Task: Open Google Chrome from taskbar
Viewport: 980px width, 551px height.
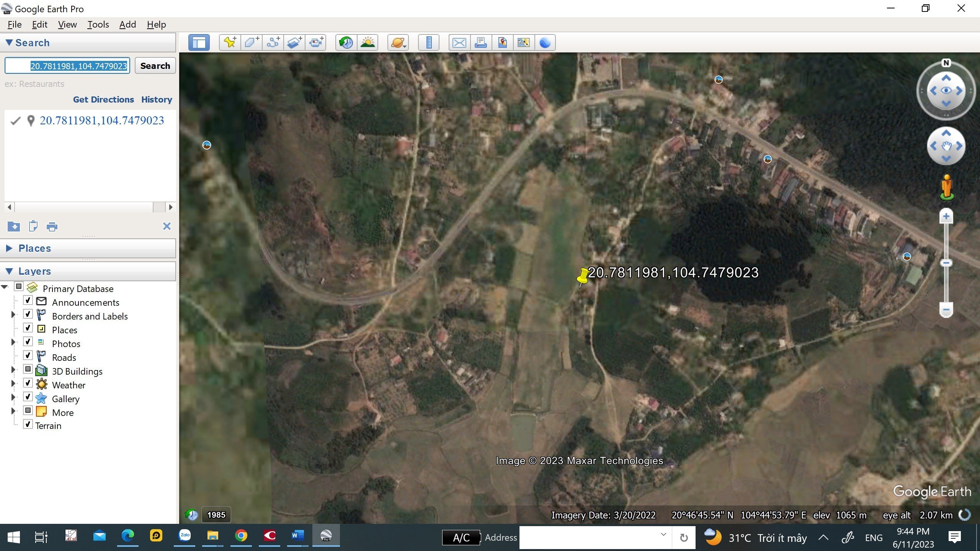Action: click(241, 536)
